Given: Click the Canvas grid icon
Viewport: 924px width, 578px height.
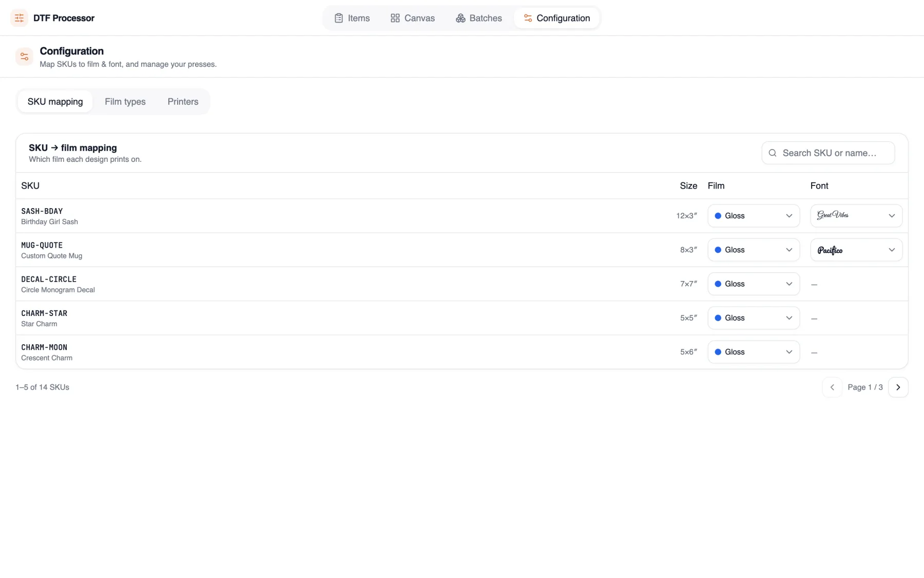Looking at the screenshot, I should click(x=395, y=18).
